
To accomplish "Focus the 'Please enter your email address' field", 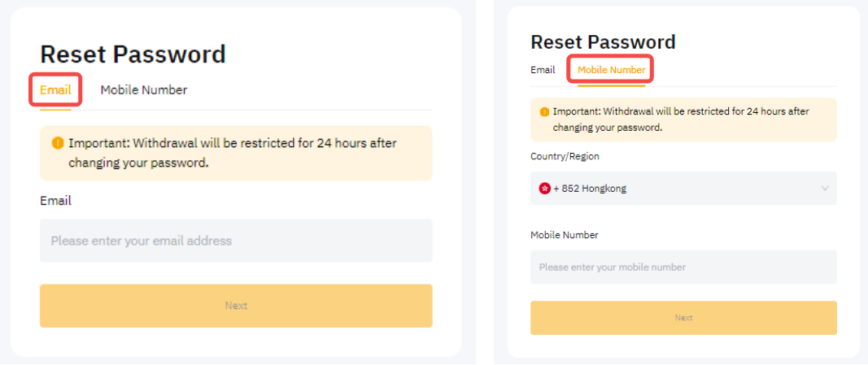I will 236,241.
